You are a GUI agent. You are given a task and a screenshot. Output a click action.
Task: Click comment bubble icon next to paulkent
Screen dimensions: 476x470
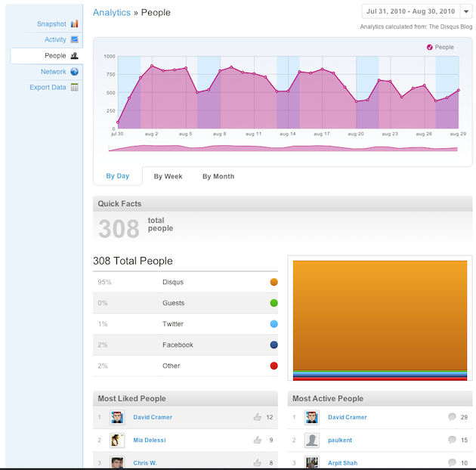coord(452,439)
